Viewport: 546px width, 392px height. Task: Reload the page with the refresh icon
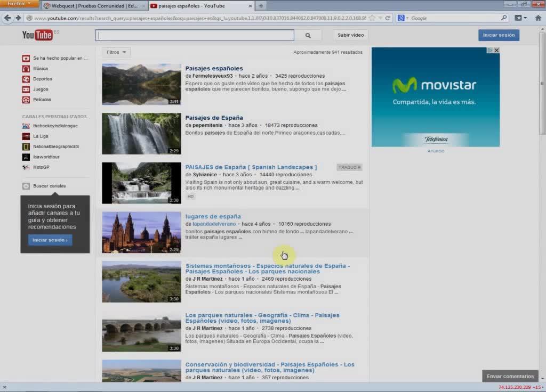click(388, 18)
